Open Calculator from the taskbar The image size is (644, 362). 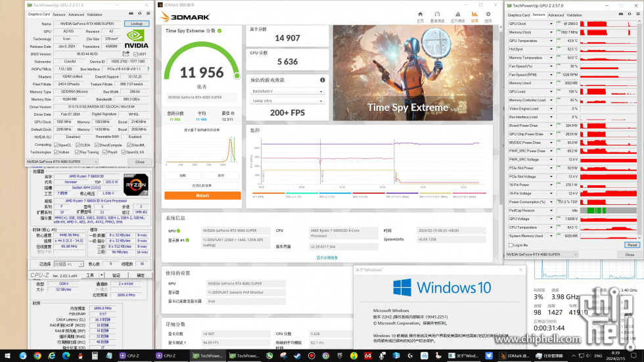coord(95,355)
